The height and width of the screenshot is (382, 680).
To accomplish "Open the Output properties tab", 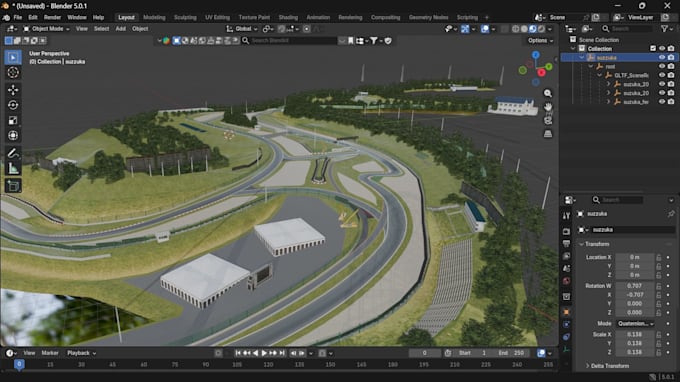I will tap(566, 244).
